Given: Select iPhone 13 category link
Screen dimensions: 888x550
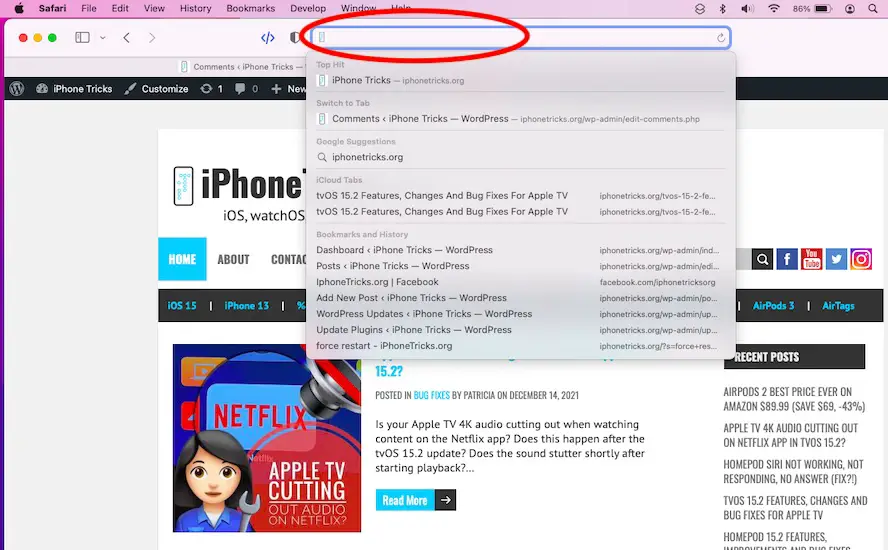Looking at the screenshot, I should coord(247,306).
